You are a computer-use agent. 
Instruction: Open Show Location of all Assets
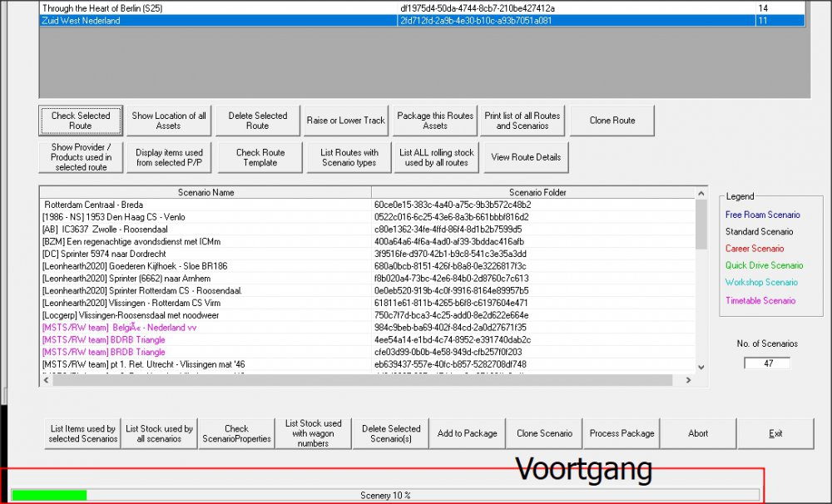point(169,121)
